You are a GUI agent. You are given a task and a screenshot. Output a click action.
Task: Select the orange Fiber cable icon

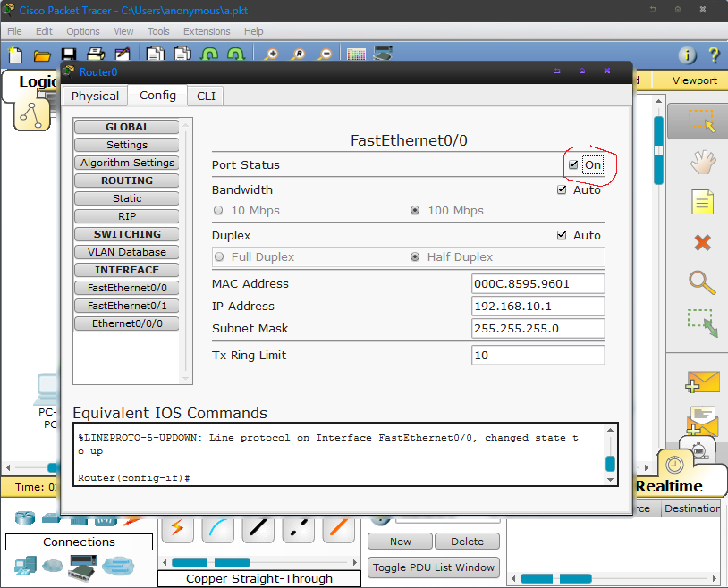[339, 529]
